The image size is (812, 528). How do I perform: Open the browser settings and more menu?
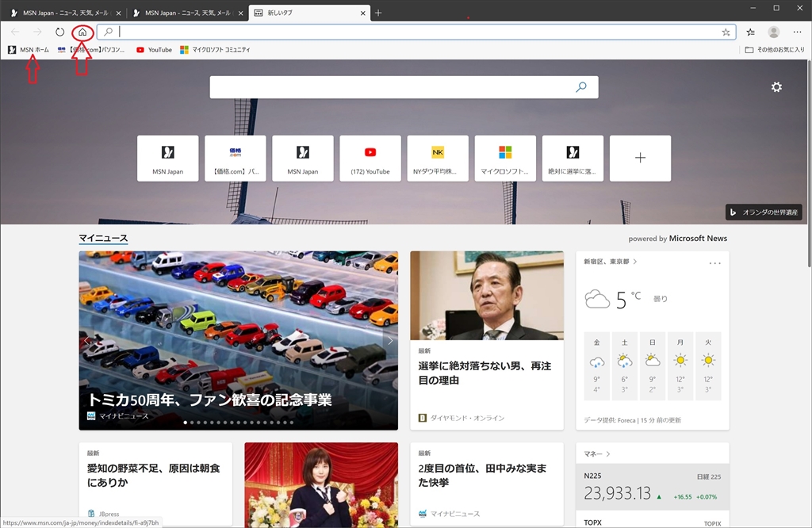coord(797,32)
